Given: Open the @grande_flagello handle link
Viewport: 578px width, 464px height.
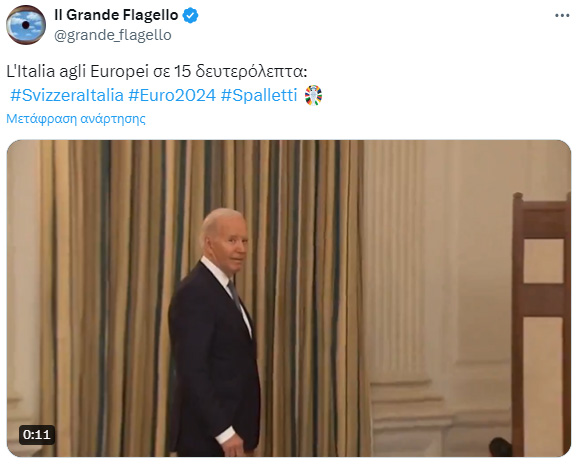Looking at the screenshot, I should click(113, 35).
